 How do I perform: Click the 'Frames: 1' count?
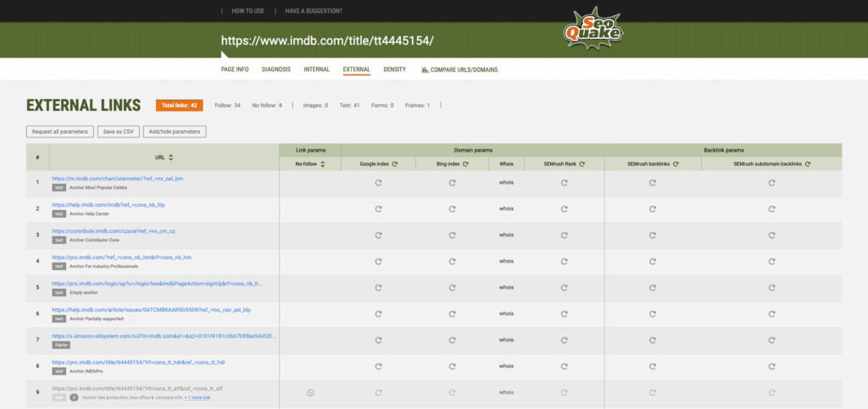(417, 105)
